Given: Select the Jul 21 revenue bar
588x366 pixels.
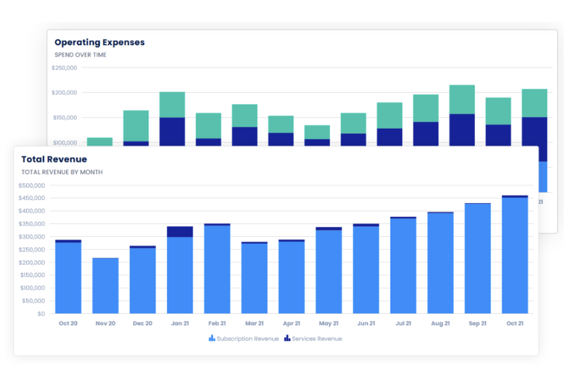Looking at the screenshot, I should 403,265.
